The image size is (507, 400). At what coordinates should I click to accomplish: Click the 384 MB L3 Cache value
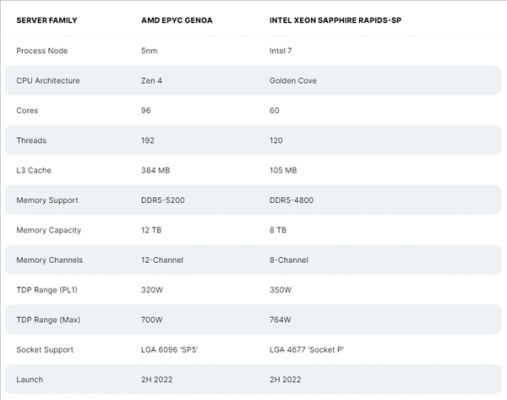(155, 170)
